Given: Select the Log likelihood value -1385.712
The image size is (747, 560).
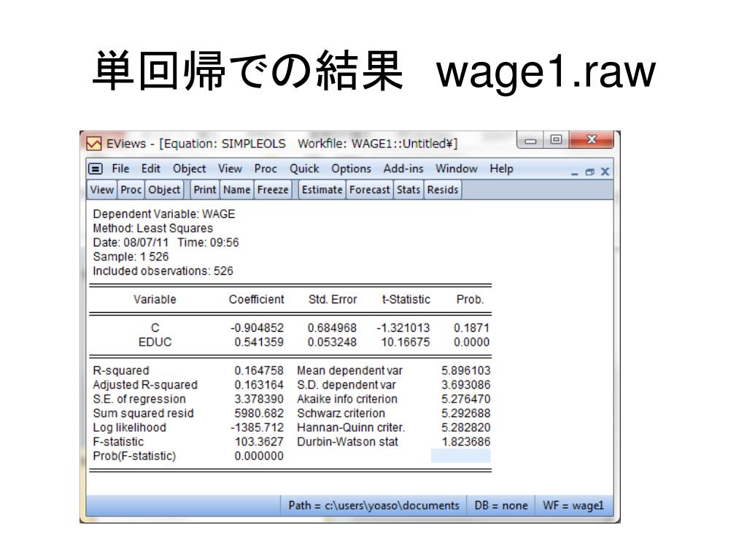Looking at the screenshot, I should pos(258,427).
